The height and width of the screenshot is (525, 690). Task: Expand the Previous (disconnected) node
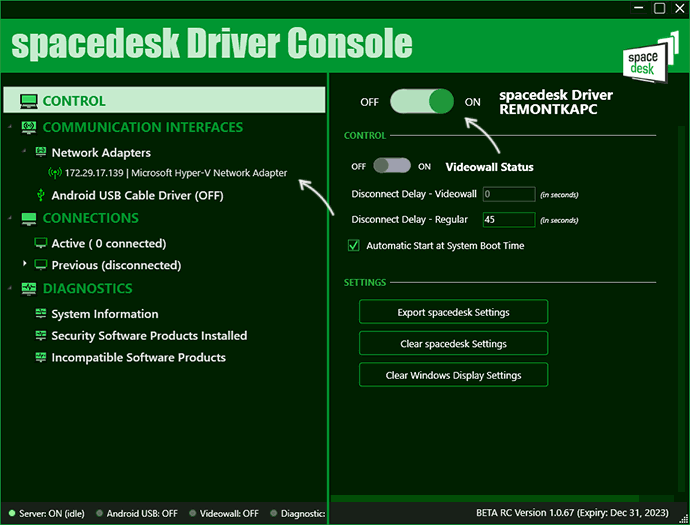coord(25,264)
